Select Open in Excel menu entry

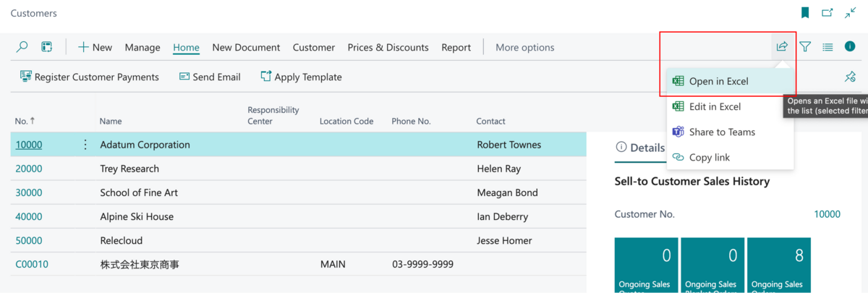pyautogui.click(x=718, y=82)
